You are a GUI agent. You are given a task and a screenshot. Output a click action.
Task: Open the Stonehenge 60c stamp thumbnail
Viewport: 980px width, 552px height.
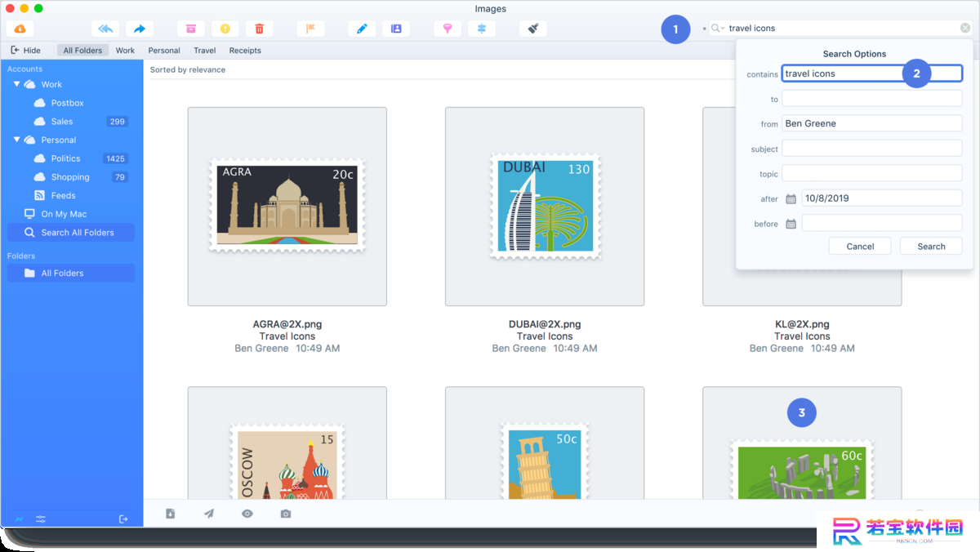click(802, 443)
